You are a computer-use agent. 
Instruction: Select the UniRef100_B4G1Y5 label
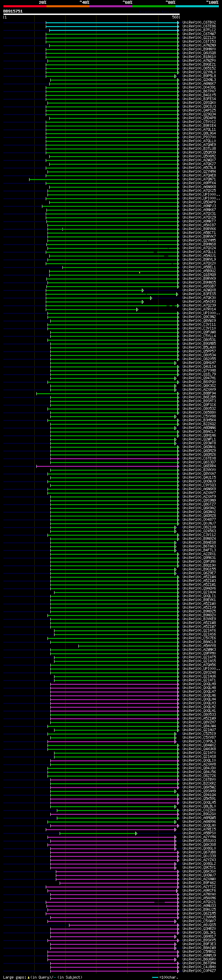click(199, 95)
